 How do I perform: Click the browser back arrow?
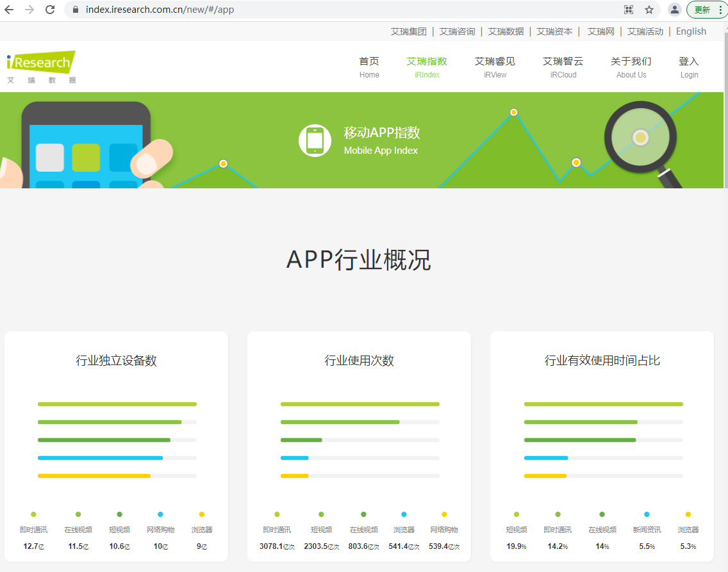pos(9,10)
